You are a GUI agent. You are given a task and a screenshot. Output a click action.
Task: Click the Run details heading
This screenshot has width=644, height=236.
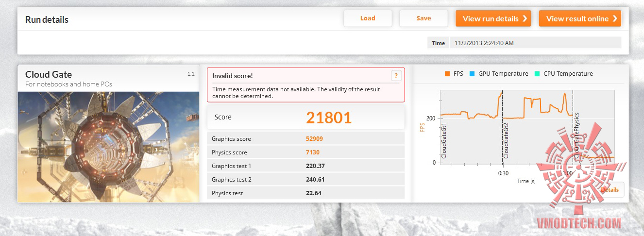(47, 20)
